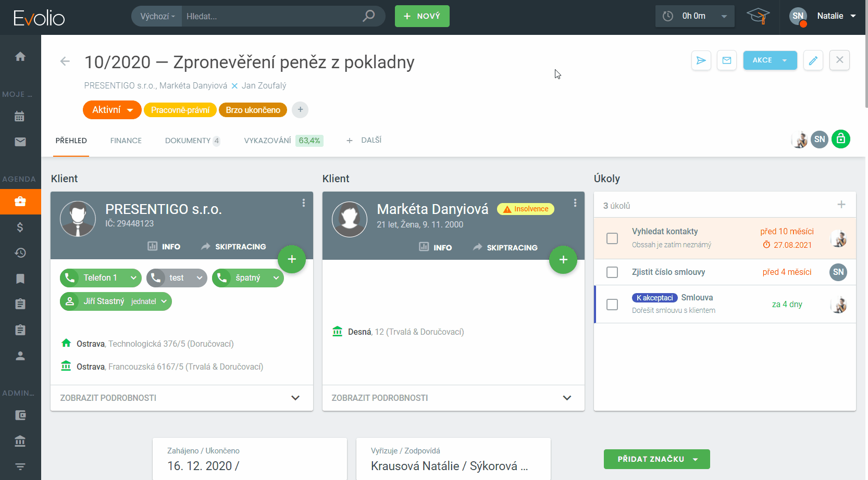Click the pencil edit case icon
The height and width of the screenshot is (480, 868).
tap(813, 60)
